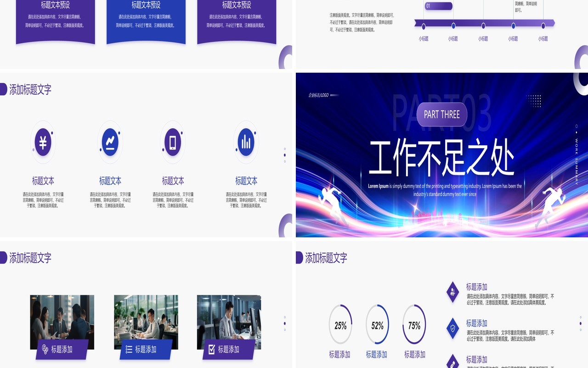Click the paragraph left of the timeline arrow

[362, 22]
